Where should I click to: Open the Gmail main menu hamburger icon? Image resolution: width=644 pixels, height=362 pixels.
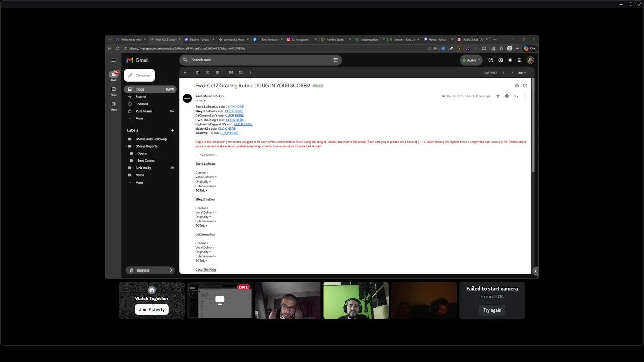(x=113, y=60)
